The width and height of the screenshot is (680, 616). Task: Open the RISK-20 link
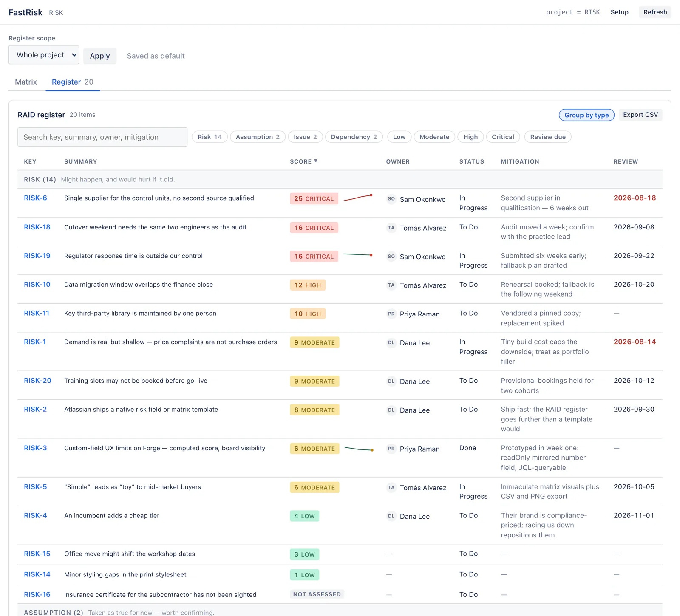38,381
